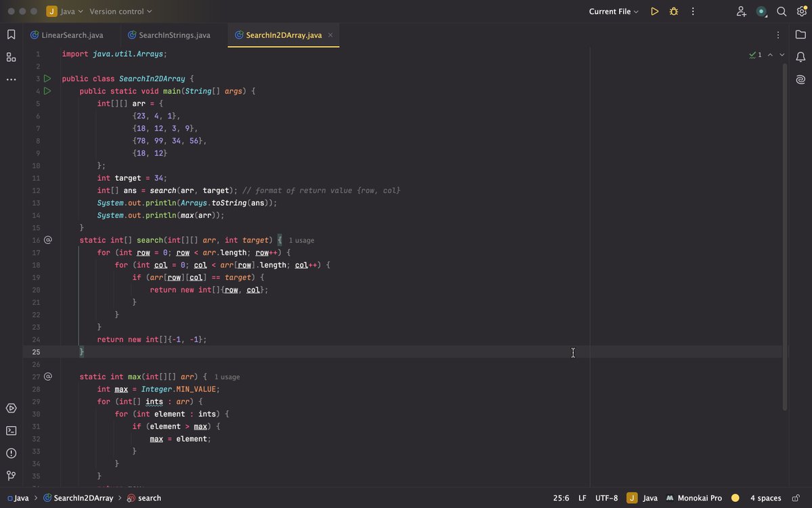Open the Structure tool window icon
This screenshot has width=812, height=508.
(11, 57)
